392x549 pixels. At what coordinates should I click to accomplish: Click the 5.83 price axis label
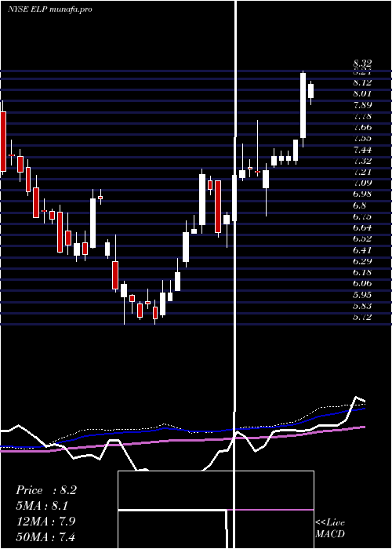362,306
